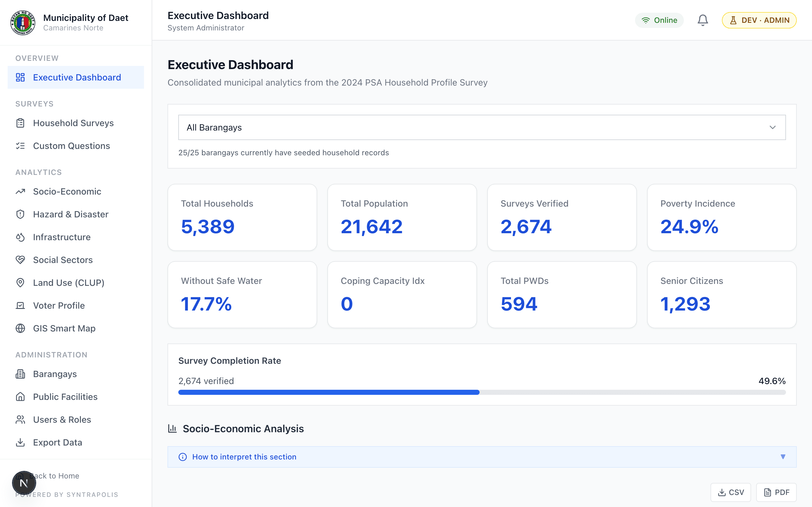Open the All Barangays selector
The height and width of the screenshot is (507, 812).
(481, 127)
